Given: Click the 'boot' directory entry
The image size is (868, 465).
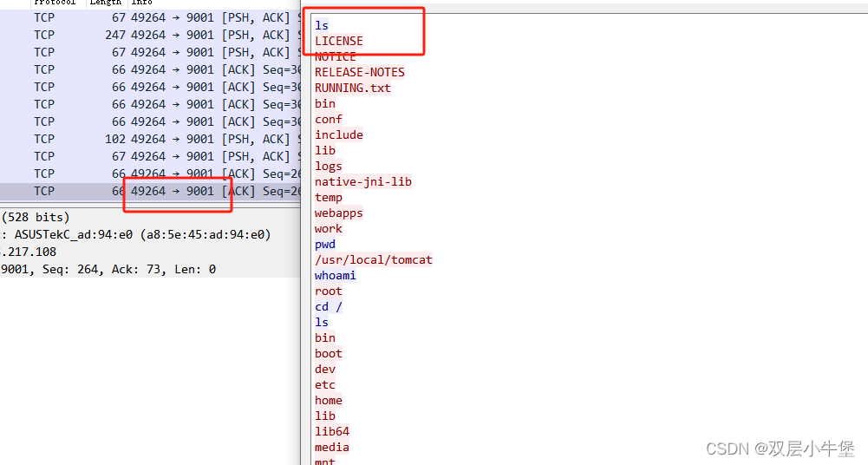Looking at the screenshot, I should click(x=329, y=353).
